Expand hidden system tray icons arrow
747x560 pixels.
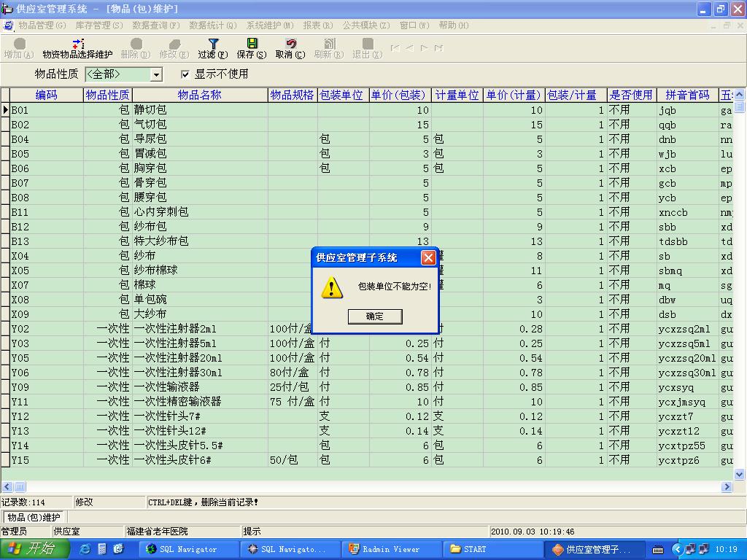pyautogui.click(x=676, y=549)
